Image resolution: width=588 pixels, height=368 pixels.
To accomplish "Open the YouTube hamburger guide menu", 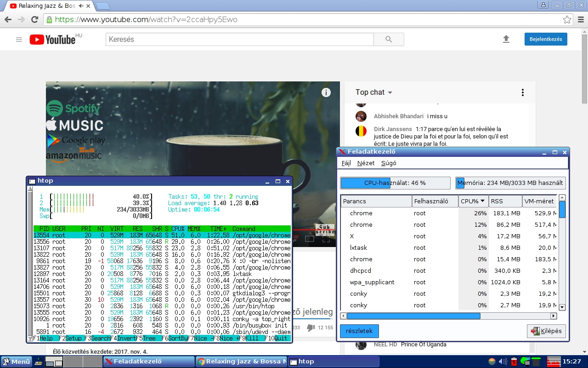I will click(19, 40).
